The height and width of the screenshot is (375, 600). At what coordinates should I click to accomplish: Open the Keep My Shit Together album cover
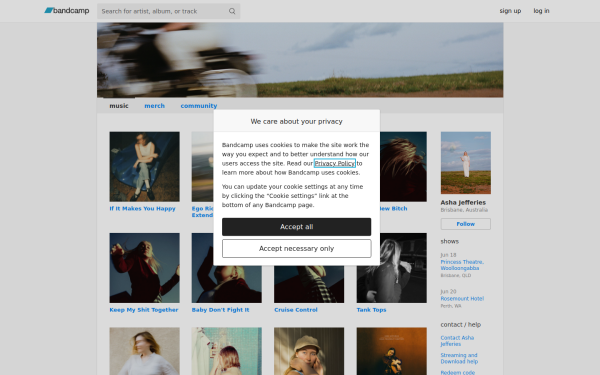coord(144,268)
